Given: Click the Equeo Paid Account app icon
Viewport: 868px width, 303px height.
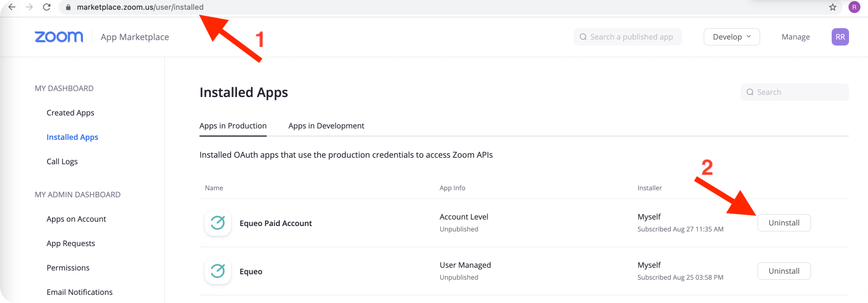Looking at the screenshot, I should point(218,223).
